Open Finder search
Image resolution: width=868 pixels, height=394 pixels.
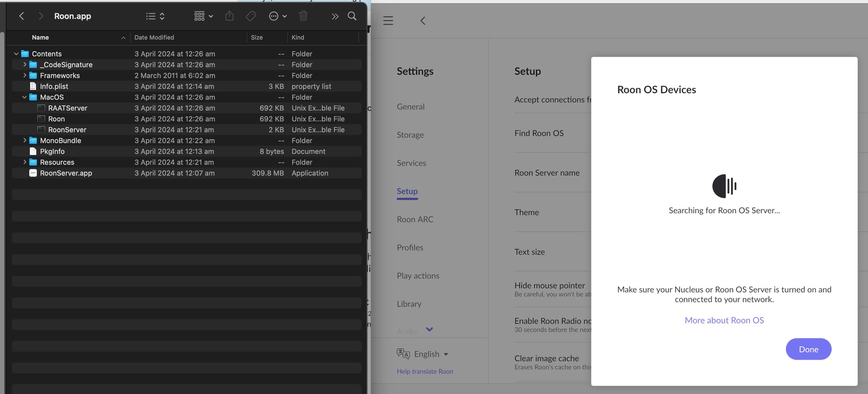[x=352, y=16]
